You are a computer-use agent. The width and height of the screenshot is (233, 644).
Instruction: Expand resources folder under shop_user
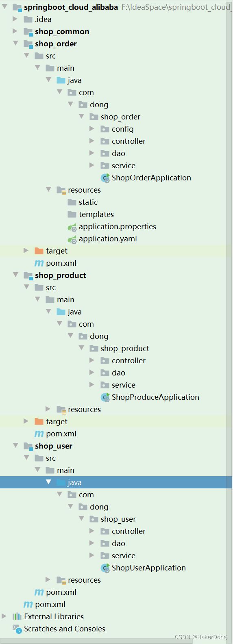pyautogui.click(x=48, y=579)
